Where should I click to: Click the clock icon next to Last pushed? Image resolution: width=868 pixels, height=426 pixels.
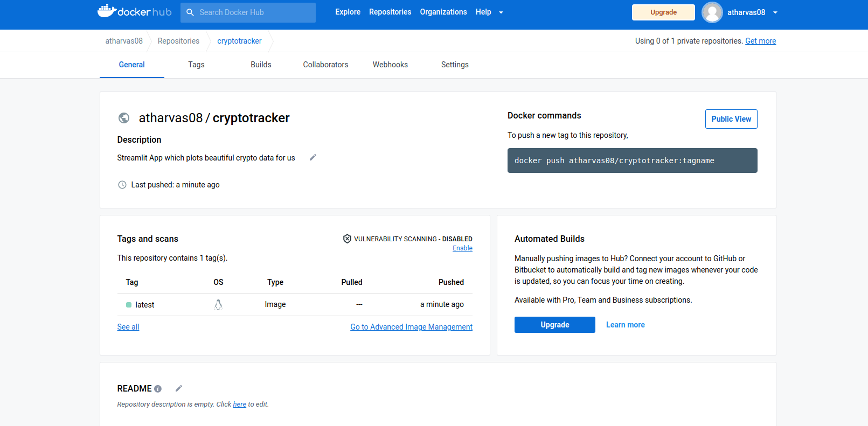pyautogui.click(x=122, y=185)
